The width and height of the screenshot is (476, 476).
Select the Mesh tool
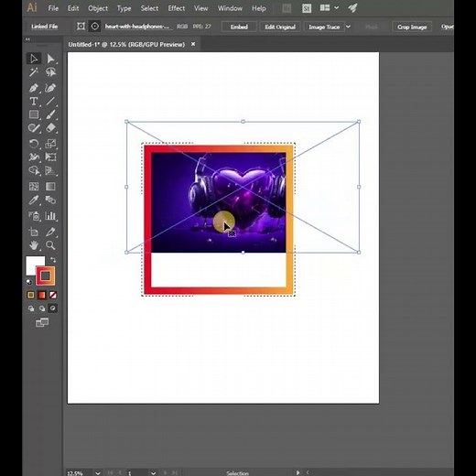[x=34, y=187]
